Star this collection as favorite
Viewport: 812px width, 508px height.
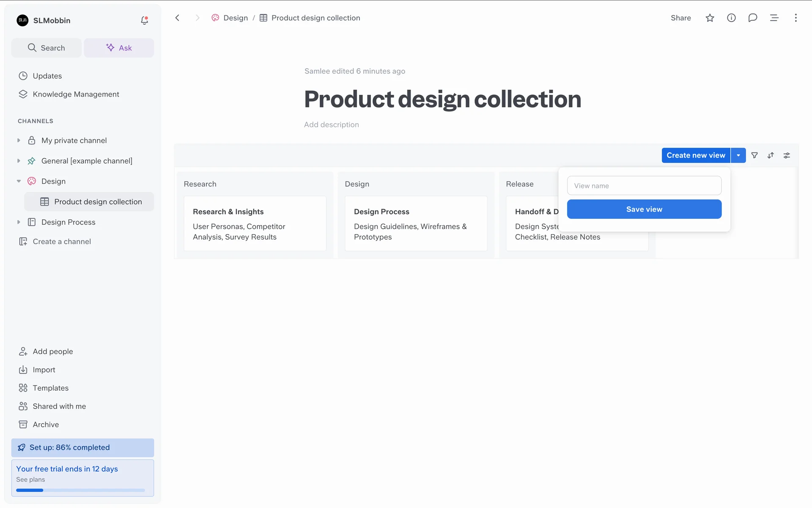point(710,18)
